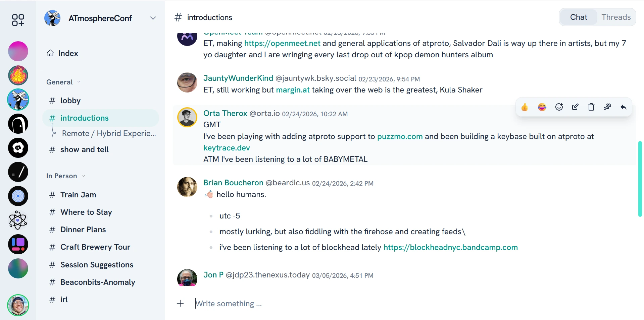This screenshot has height=320, width=644.
Task: Open the ATmosphereConf space dropdown
Action: click(153, 18)
